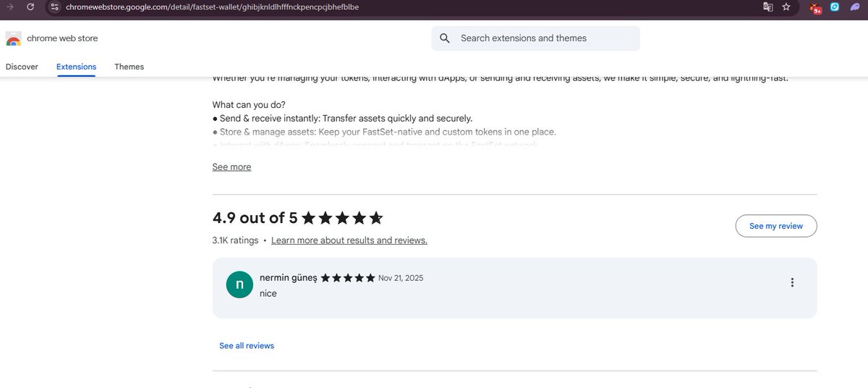Click the address bar URL

pyautogui.click(x=212, y=7)
